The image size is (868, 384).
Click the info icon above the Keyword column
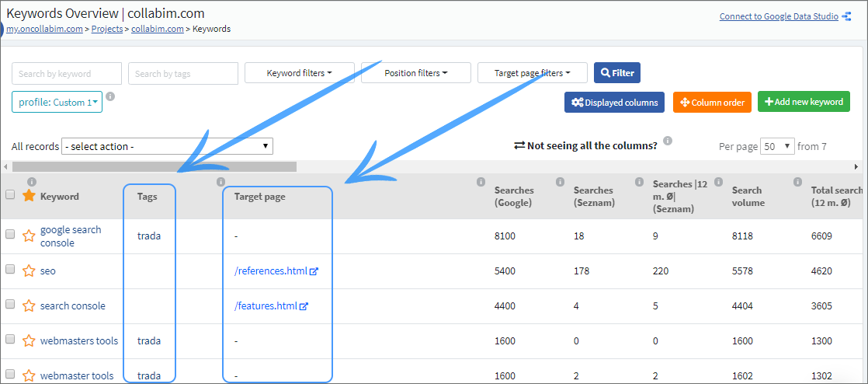(x=32, y=181)
